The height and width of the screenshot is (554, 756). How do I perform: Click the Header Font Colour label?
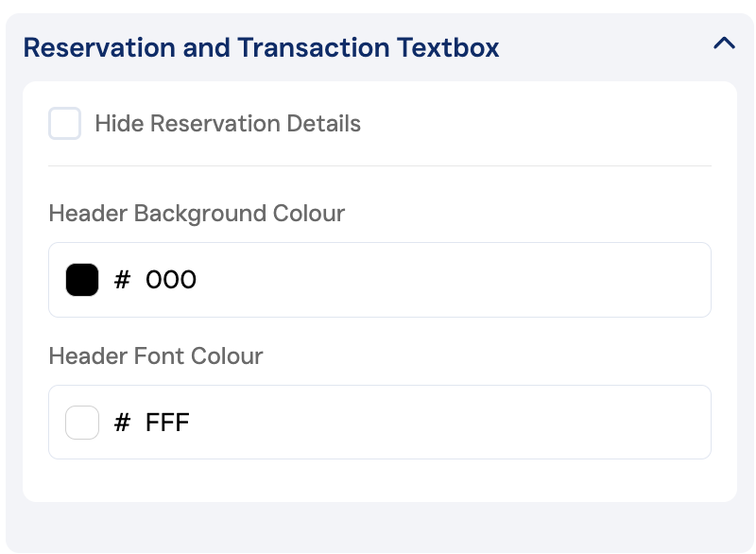pyautogui.click(x=156, y=356)
